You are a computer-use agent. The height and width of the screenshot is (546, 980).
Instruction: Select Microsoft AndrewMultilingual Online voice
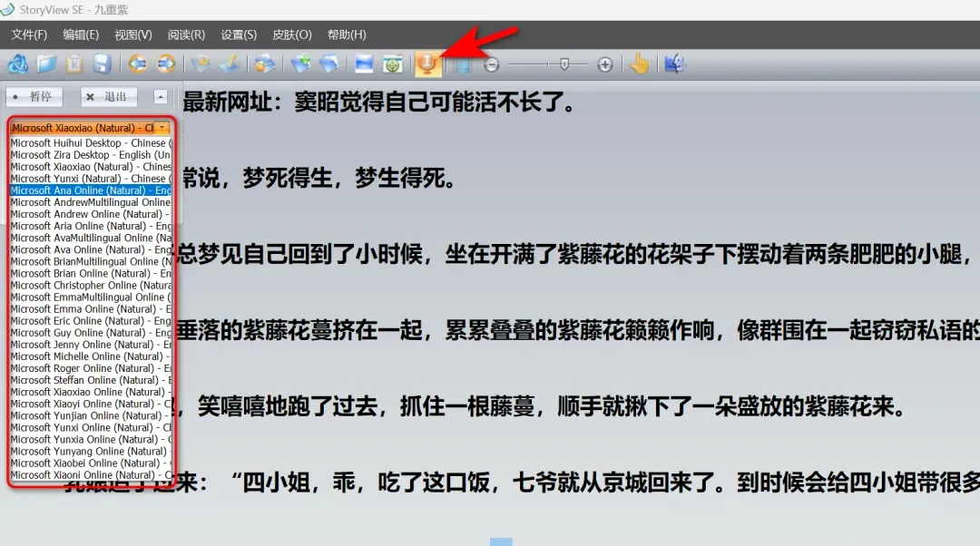click(x=91, y=202)
